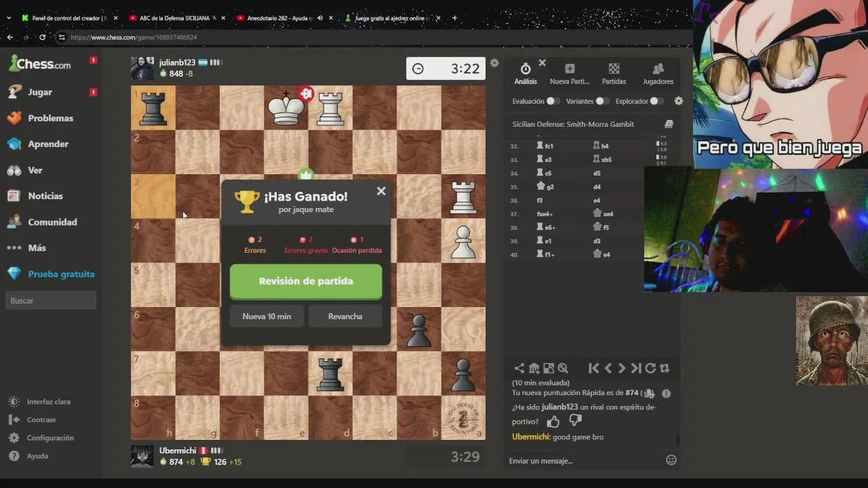Request a Revancha rematch
This screenshot has width=868, height=488.
pos(344,316)
